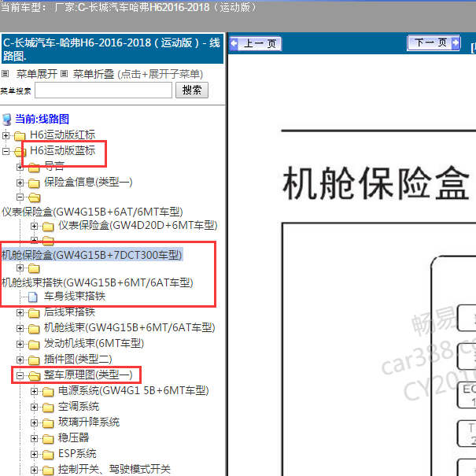Click the ESP系统 folder icon
This screenshot has width=476, height=476.
click(x=48, y=455)
